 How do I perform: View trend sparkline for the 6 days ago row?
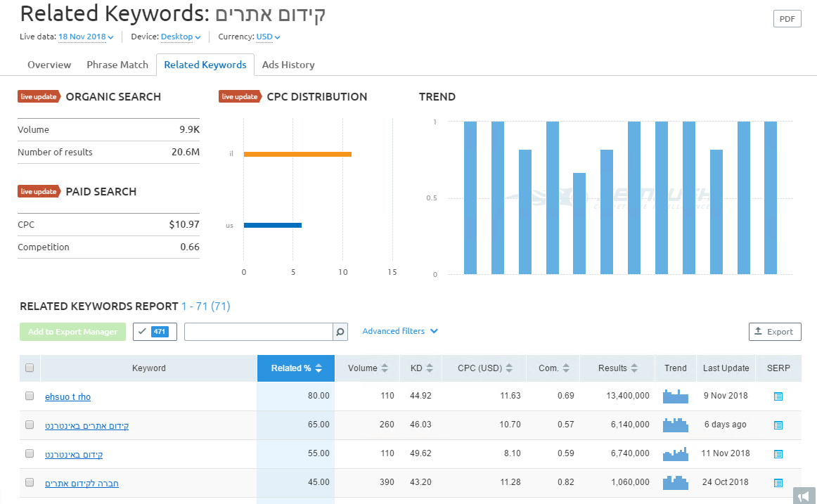[675, 425]
